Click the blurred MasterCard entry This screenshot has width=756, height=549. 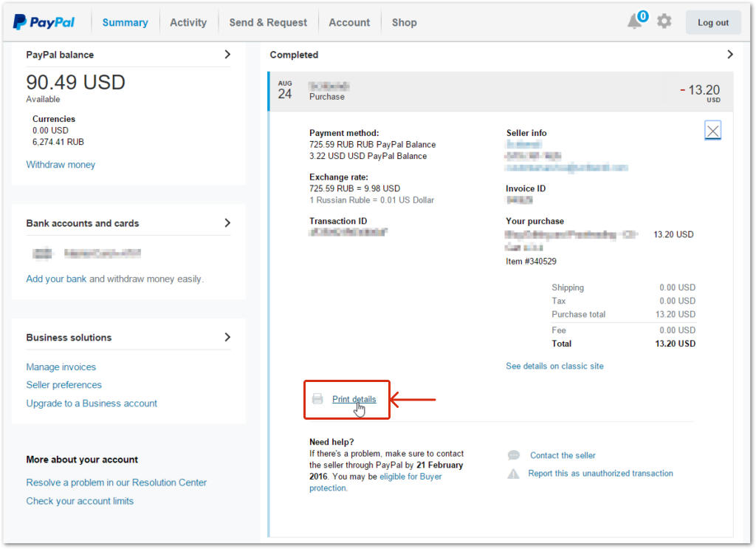[x=102, y=253]
